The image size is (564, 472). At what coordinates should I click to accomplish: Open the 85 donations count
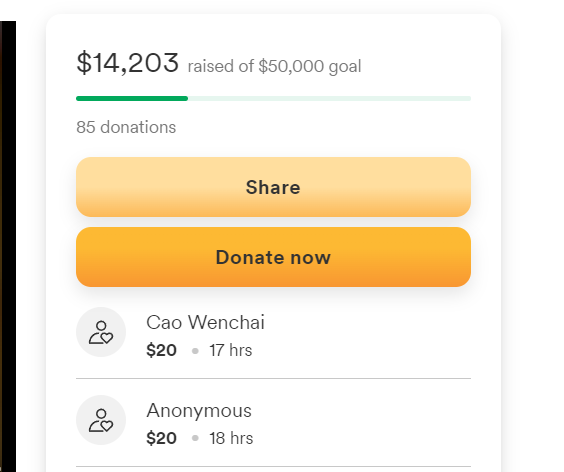pos(126,127)
